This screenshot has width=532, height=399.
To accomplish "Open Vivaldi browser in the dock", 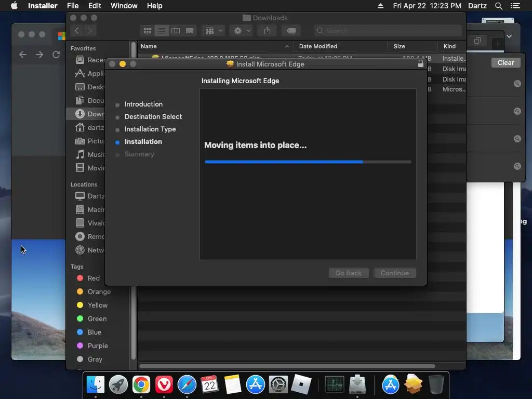I will 164,384.
